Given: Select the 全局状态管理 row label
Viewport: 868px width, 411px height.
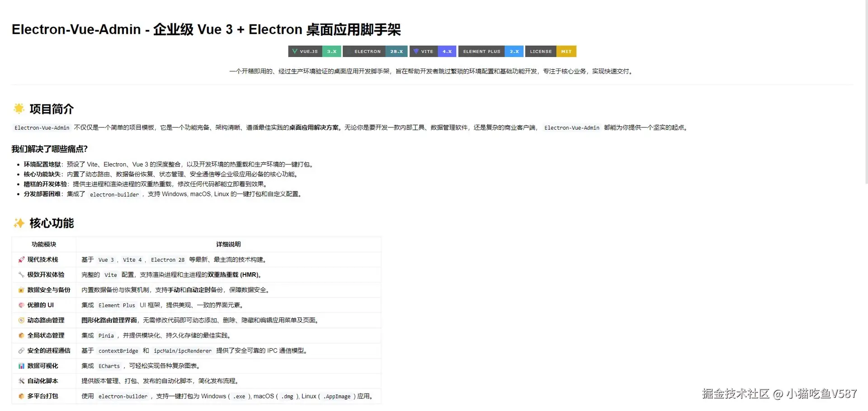Looking at the screenshot, I should click(x=46, y=335).
